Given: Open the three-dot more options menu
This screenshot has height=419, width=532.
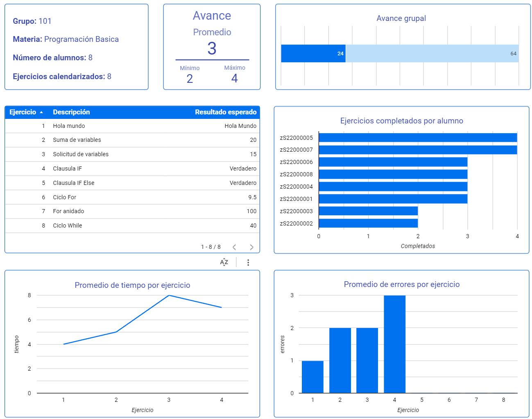Looking at the screenshot, I should (x=248, y=262).
